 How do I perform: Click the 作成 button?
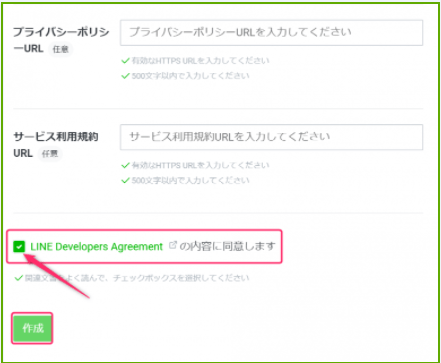(32, 328)
